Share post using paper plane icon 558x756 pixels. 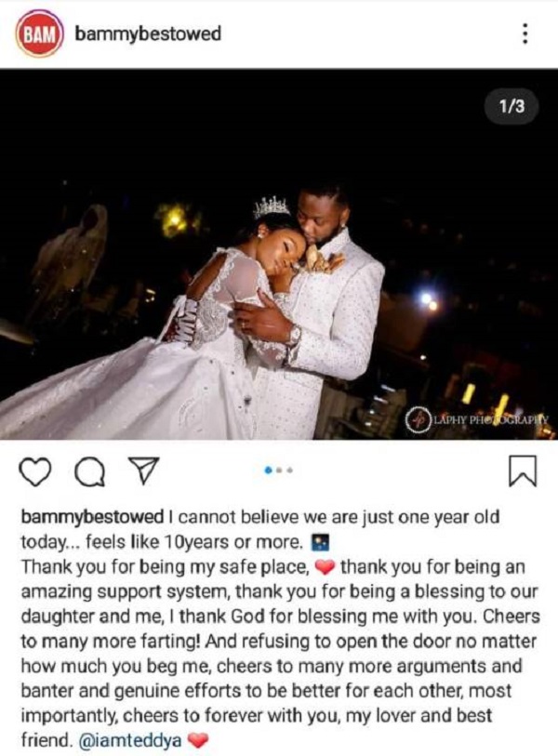pyautogui.click(x=143, y=471)
